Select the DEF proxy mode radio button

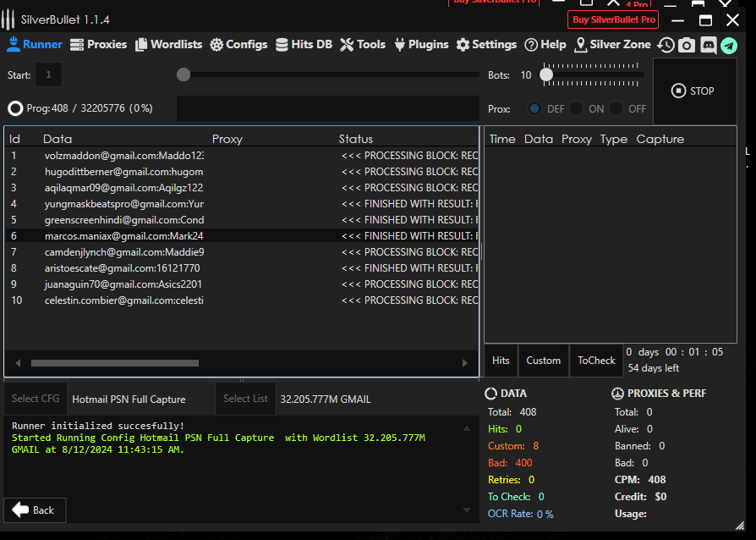[x=535, y=108]
